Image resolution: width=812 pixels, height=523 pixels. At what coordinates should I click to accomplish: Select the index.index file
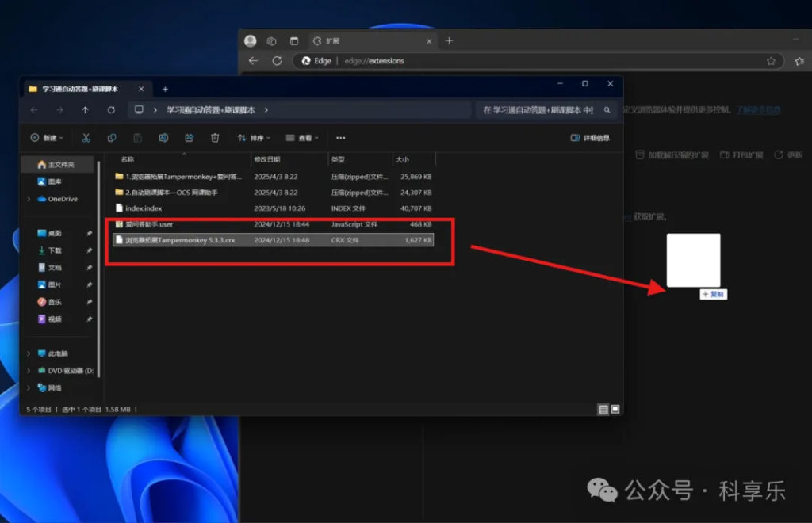coord(274,208)
